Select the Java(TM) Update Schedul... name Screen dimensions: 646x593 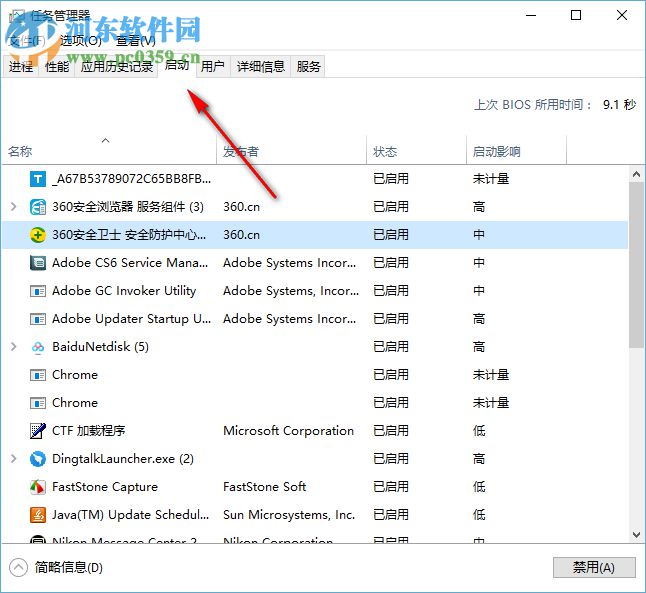click(x=131, y=515)
